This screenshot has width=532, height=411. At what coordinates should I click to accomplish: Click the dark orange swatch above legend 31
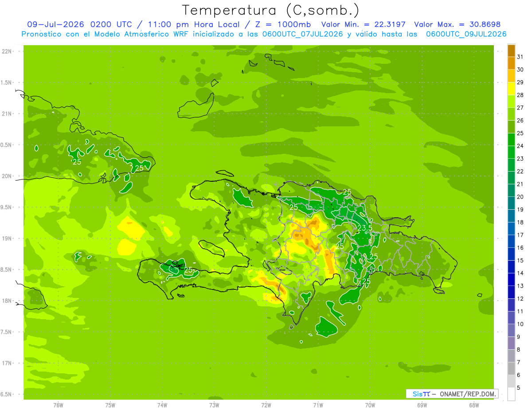click(x=511, y=51)
